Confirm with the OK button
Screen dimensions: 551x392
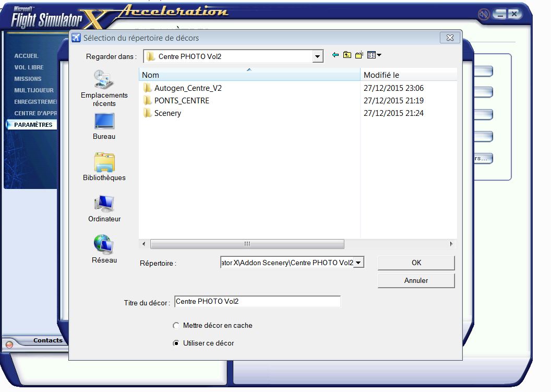coord(416,263)
